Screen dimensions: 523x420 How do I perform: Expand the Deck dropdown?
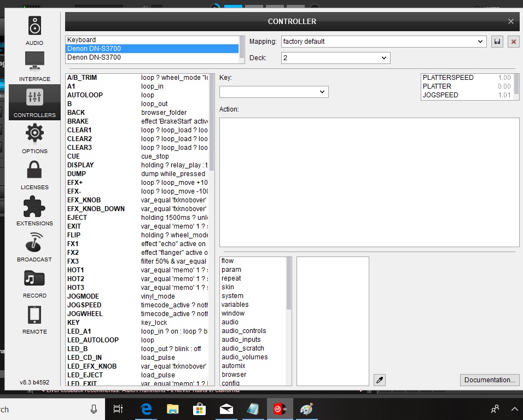click(x=384, y=58)
